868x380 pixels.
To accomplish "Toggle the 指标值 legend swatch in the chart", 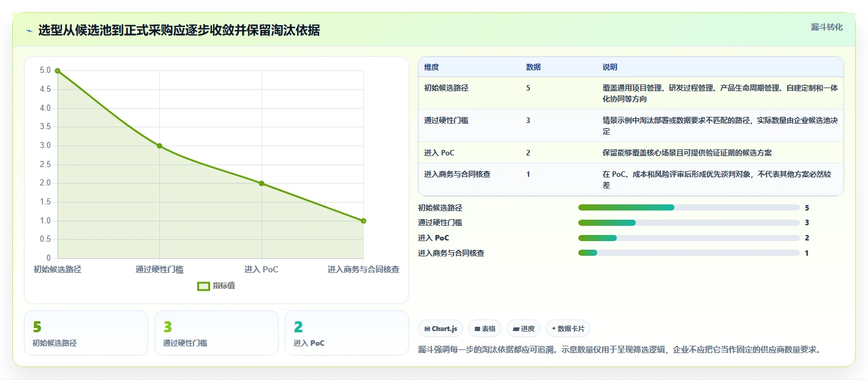I will coord(203,286).
